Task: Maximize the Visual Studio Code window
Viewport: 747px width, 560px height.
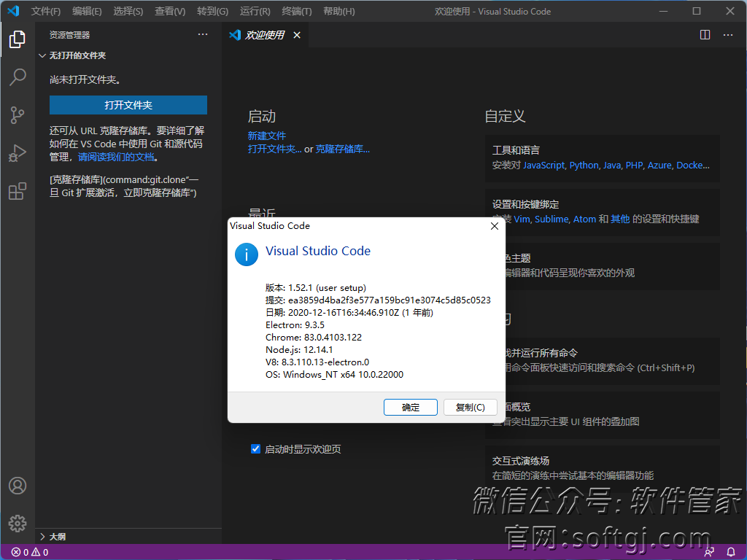Action: 697,11
